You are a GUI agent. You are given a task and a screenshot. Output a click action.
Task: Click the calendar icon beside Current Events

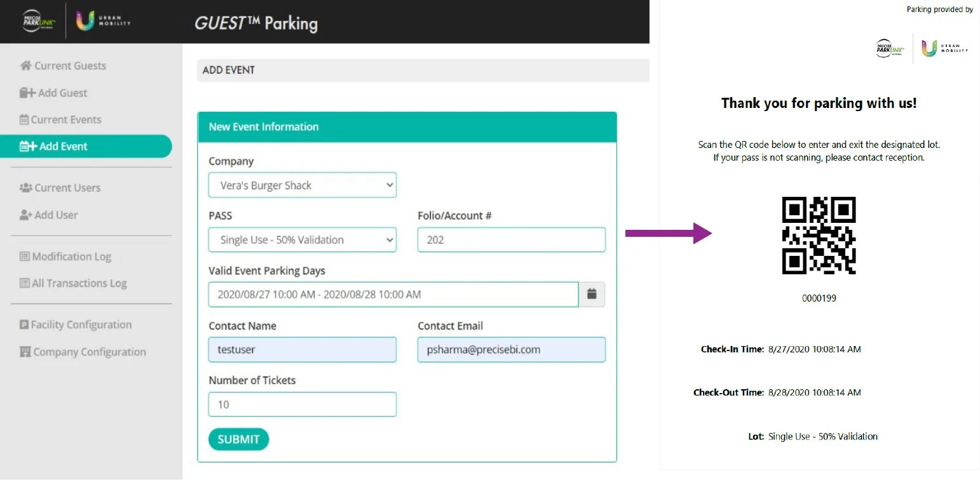tap(24, 119)
